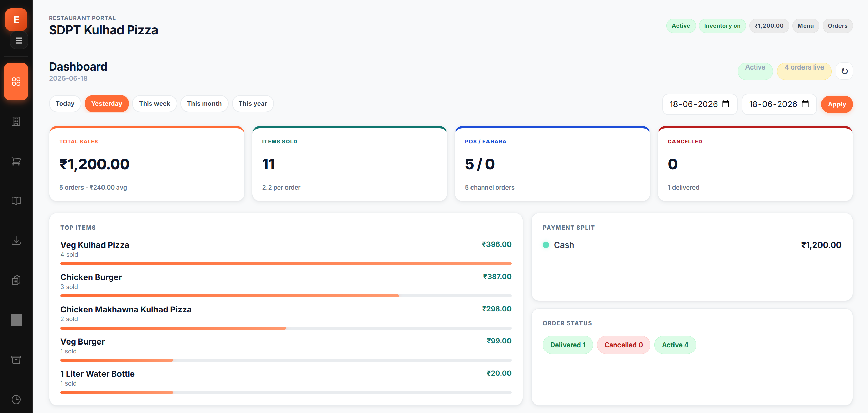Switch to This week filter
Viewport: 868px width, 413px height.
click(154, 104)
